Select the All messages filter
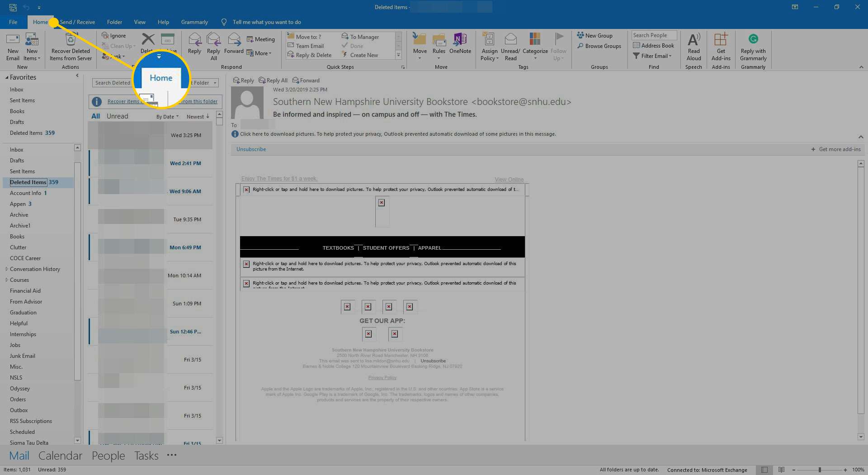Screen dimensions: 868x475 click(96, 116)
